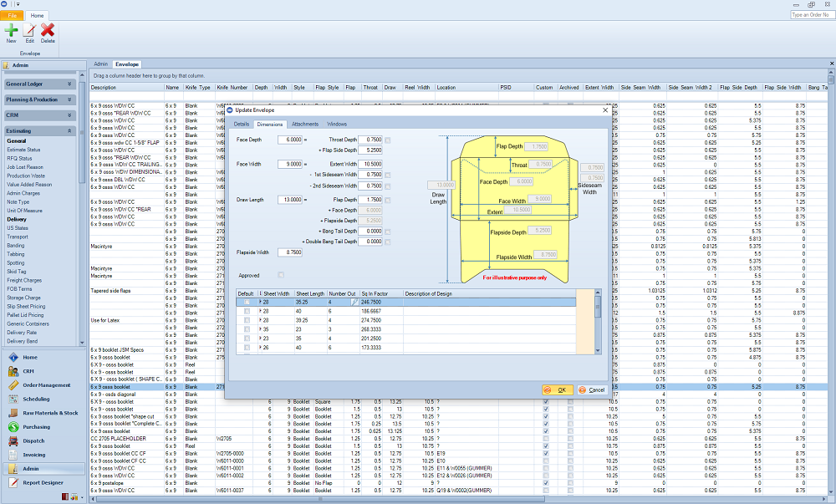836x504 pixels.
Task: Click the Admin header icon in side panel
Action: (x=6, y=65)
